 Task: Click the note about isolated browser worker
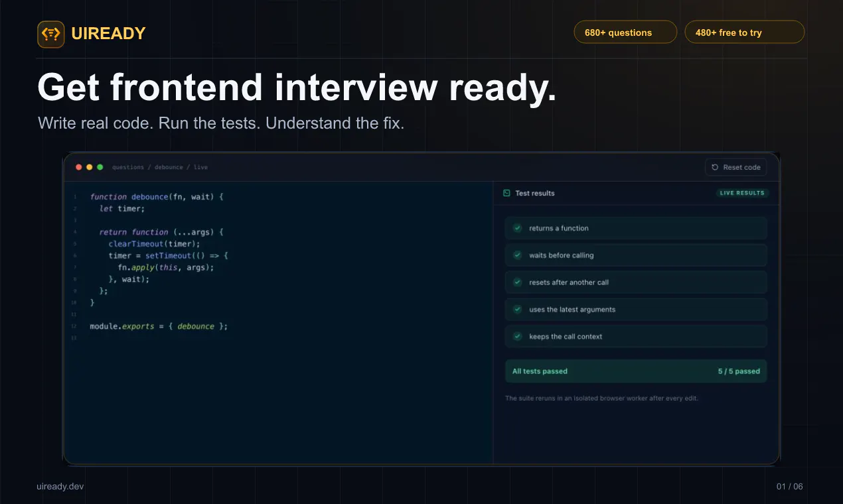click(601, 399)
